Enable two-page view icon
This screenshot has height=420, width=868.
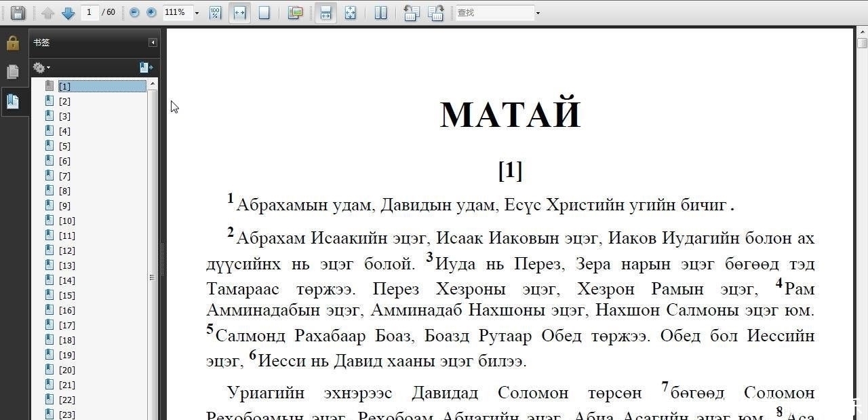tap(381, 12)
